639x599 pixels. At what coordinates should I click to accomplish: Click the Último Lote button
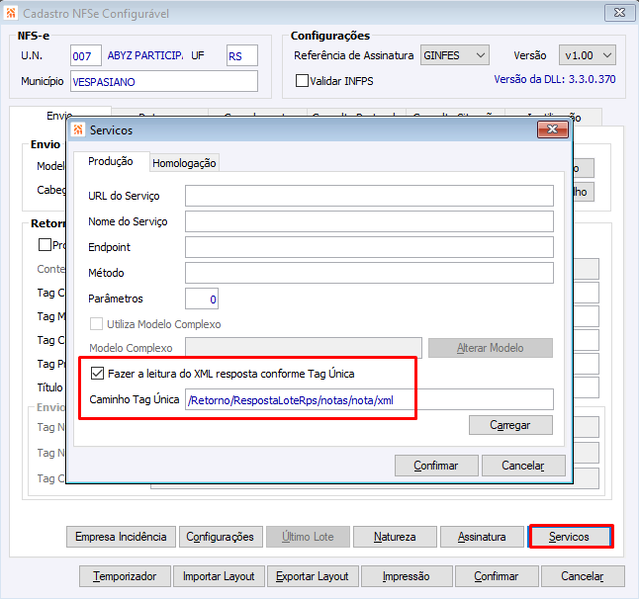[x=308, y=537]
